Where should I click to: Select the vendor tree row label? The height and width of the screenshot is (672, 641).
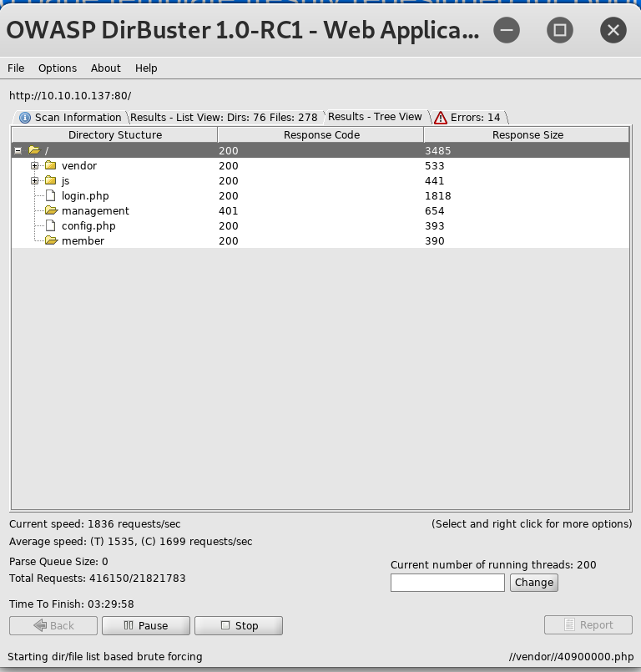tap(79, 166)
